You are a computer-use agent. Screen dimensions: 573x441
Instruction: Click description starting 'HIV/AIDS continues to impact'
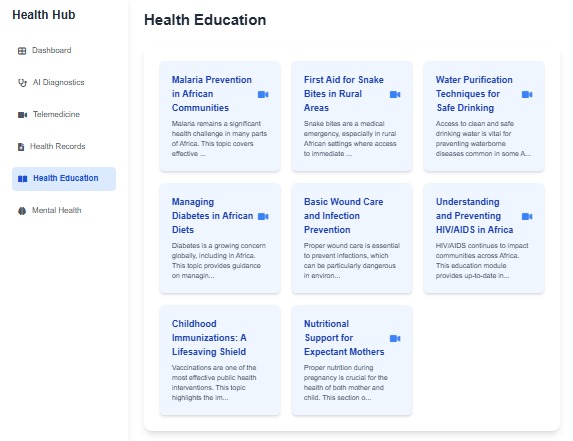coord(482,261)
